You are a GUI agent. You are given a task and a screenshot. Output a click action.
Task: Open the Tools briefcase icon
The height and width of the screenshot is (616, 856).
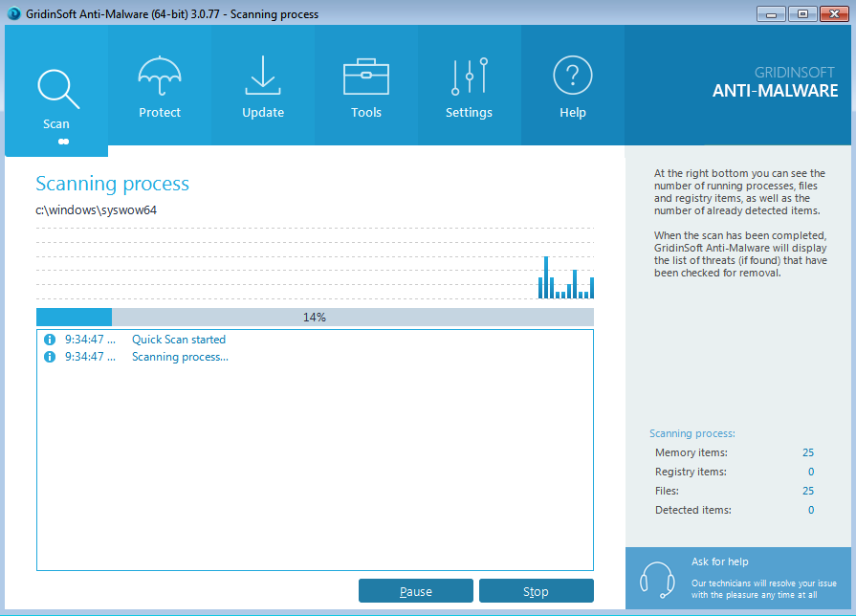point(365,76)
